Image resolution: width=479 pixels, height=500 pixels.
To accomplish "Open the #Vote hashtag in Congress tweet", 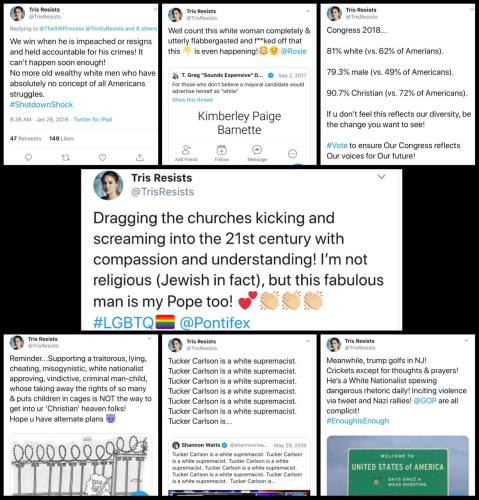I will coord(337,146).
